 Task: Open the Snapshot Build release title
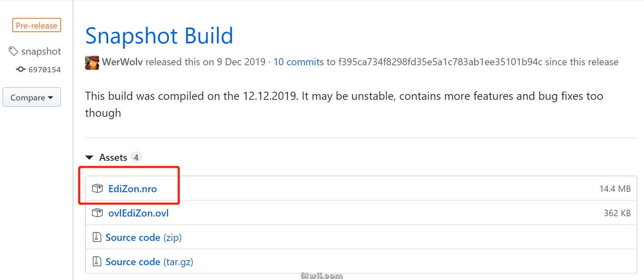point(159,36)
